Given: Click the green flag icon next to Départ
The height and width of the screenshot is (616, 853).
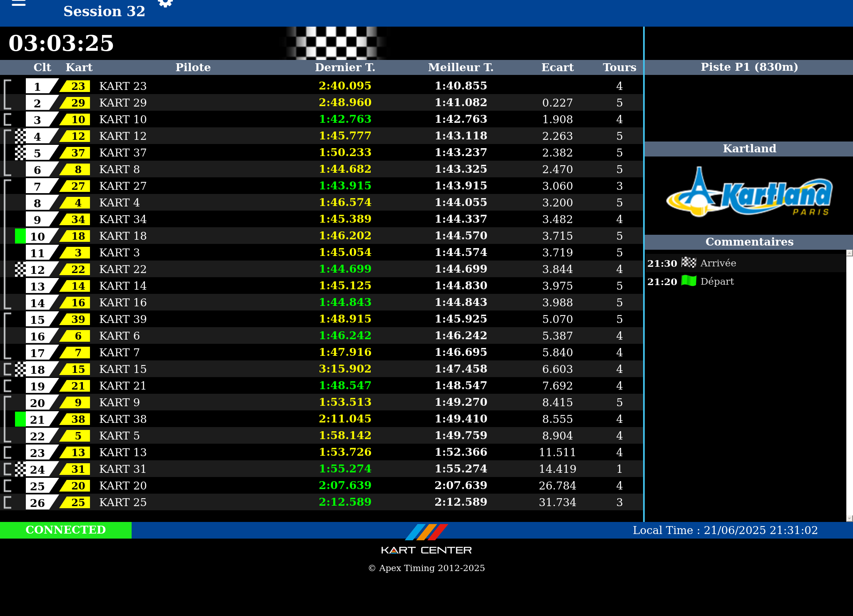Looking at the screenshot, I should (x=688, y=281).
